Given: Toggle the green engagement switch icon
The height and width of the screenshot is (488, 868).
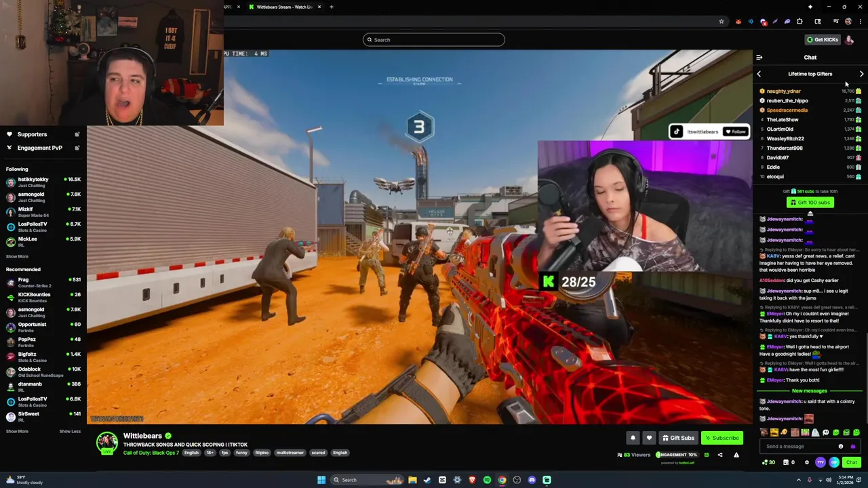Looking at the screenshot, I should pos(706,455).
